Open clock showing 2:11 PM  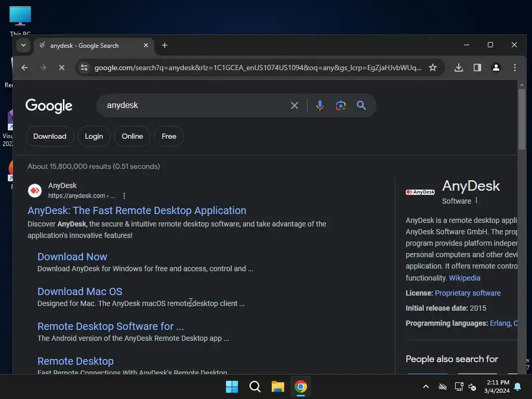point(497,387)
